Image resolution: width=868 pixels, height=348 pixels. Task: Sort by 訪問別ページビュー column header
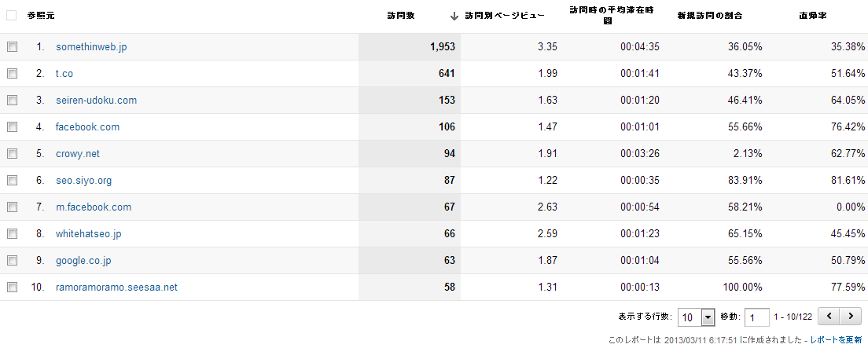(x=504, y=16)
